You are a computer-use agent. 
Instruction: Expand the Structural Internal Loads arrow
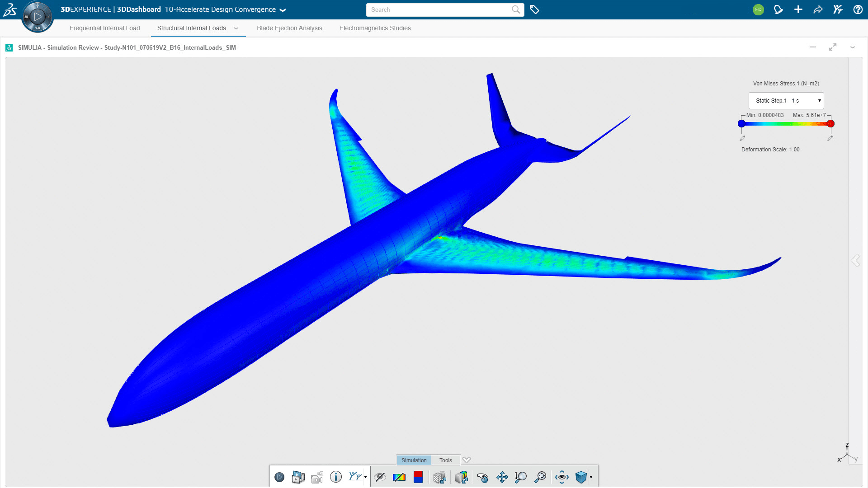click(237, 28)
